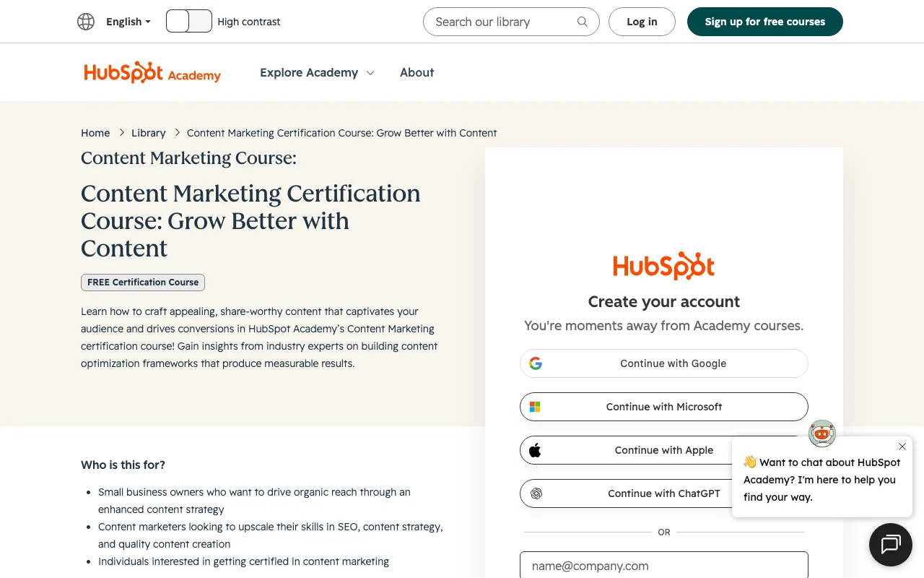Screen dimensions: 924x578
Task: Click the FREE Certification Course badge
Action: 143,282
